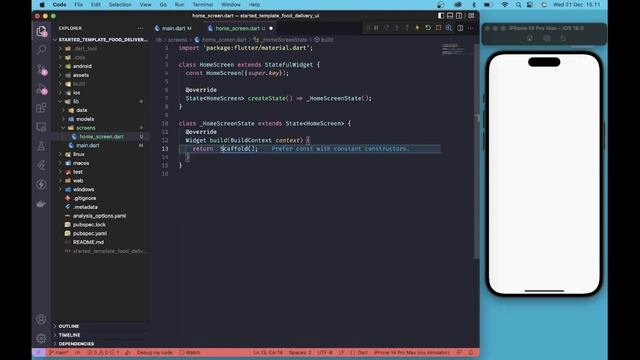
Task: Open the Search view in activity bar
Action: click(41, 50)
